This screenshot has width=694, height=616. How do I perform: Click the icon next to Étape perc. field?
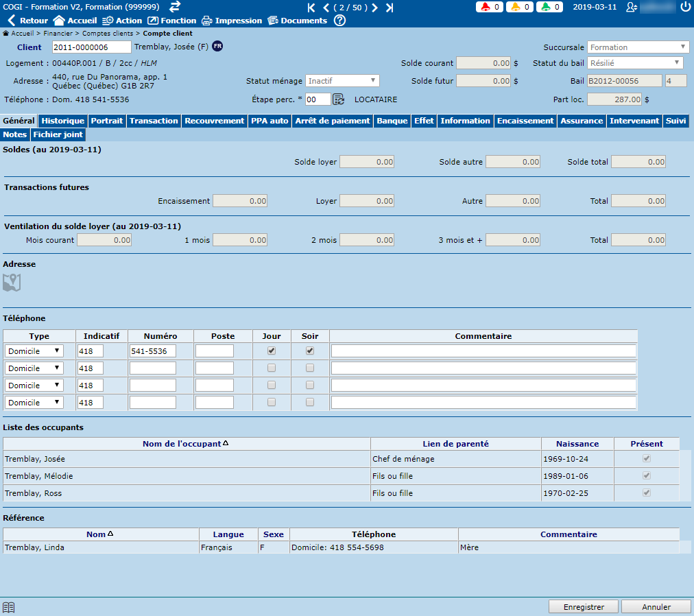(x=339, y=99)
